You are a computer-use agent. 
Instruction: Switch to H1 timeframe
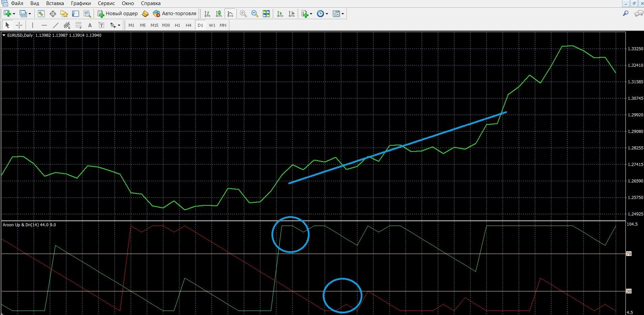(178, 25)
